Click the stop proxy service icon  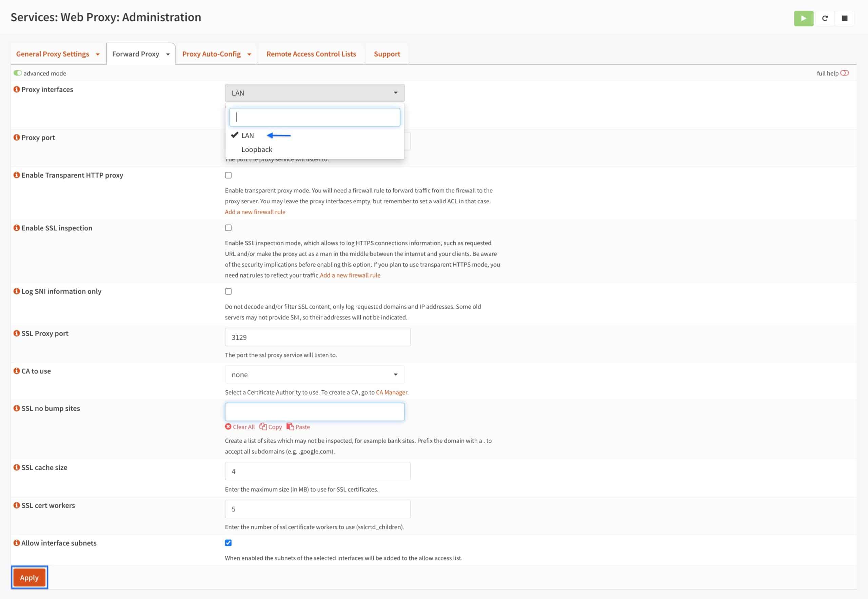pyautogui.click(x=845, y=18)
